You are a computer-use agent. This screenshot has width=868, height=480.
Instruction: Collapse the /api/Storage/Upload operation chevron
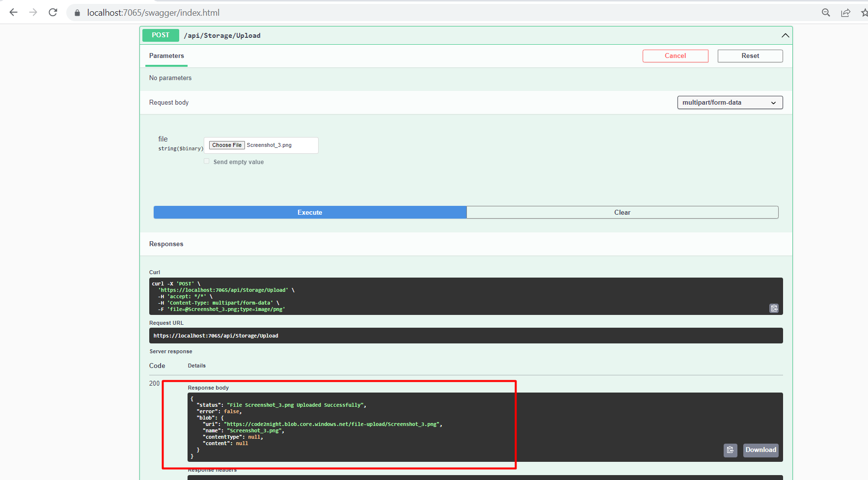click(785, 35)
